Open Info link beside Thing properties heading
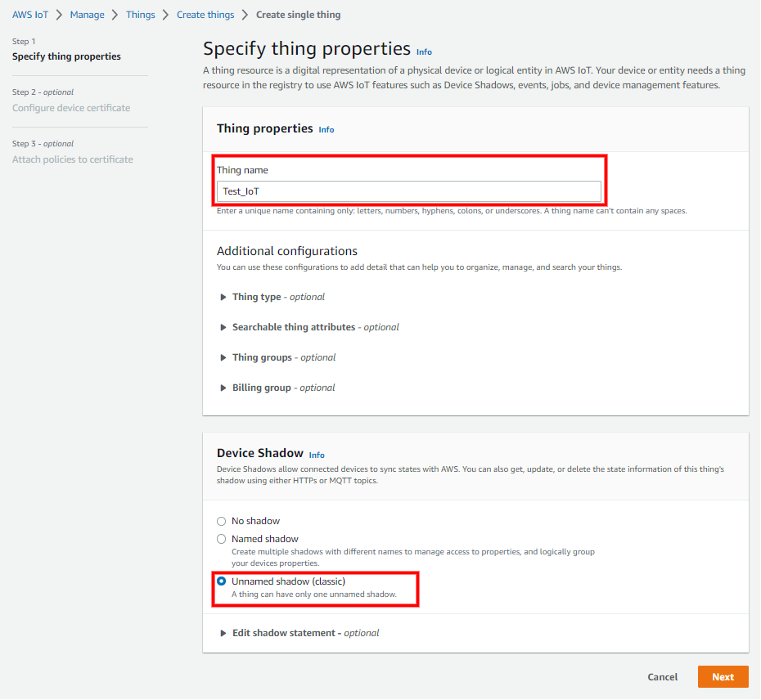 click(326, 129)
